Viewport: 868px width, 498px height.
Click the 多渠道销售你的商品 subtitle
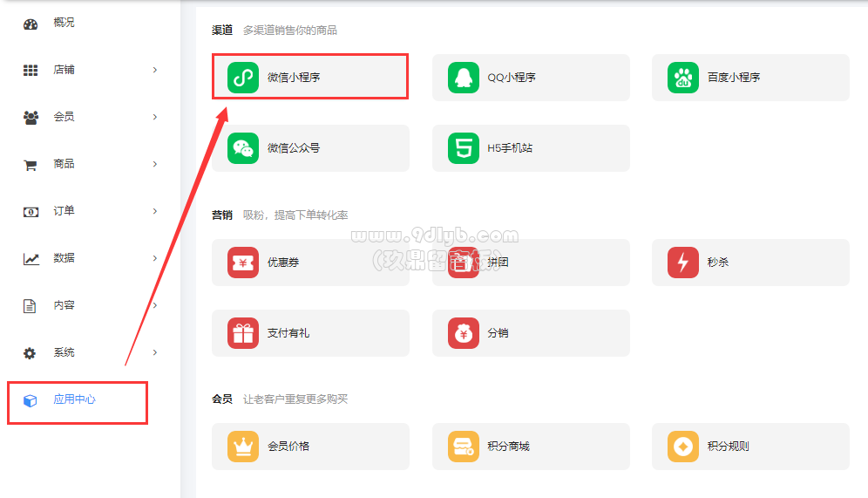pyautogui.click(x=290, y=31)
